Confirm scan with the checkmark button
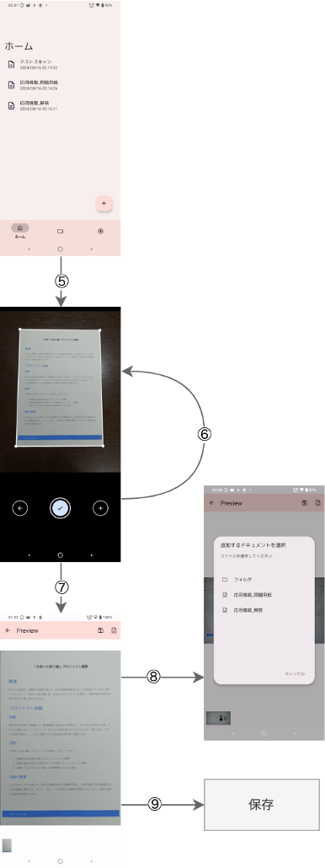 tap(61, 507)
